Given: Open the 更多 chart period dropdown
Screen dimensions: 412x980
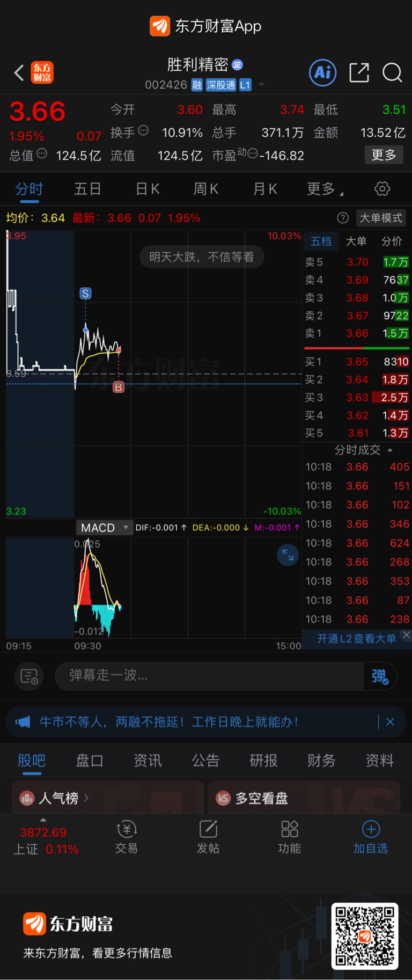Looking at the screenshot, I should [x=325, y=189].
